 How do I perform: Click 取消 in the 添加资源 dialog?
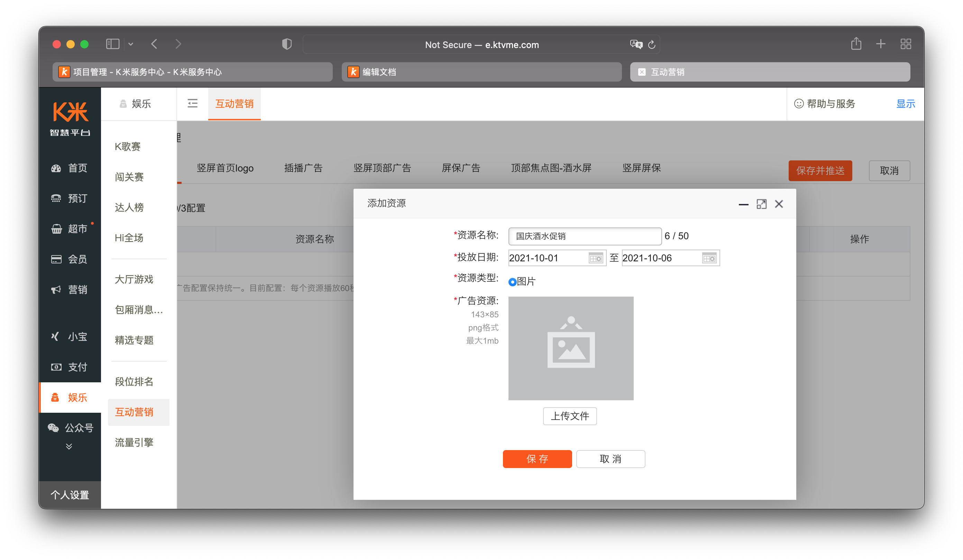pos(611,459)
